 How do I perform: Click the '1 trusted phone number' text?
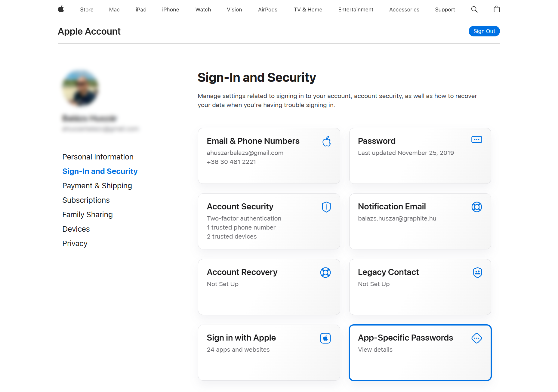[x=241, y=227]
